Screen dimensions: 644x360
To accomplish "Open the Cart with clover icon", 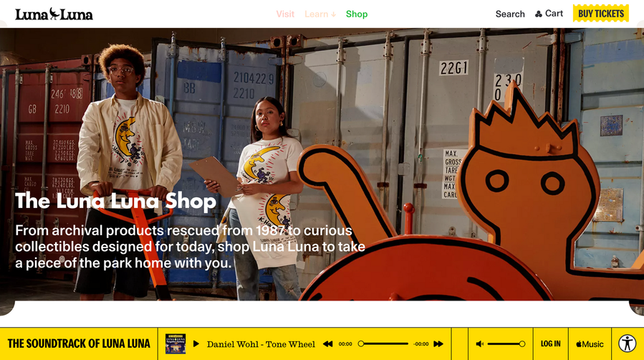I will [x=549, y=14].
